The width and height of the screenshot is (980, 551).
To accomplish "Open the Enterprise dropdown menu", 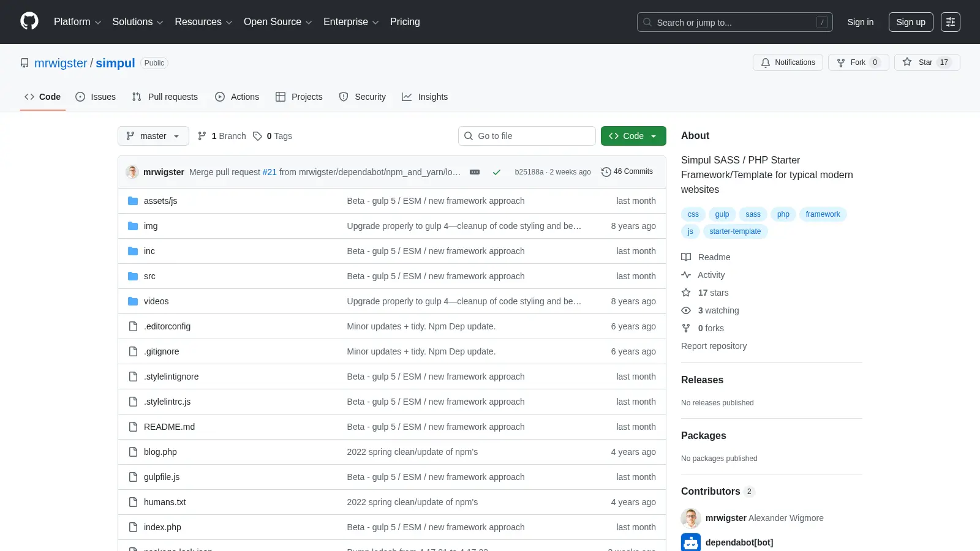I will pyautogui.click(x=351, y=22).
